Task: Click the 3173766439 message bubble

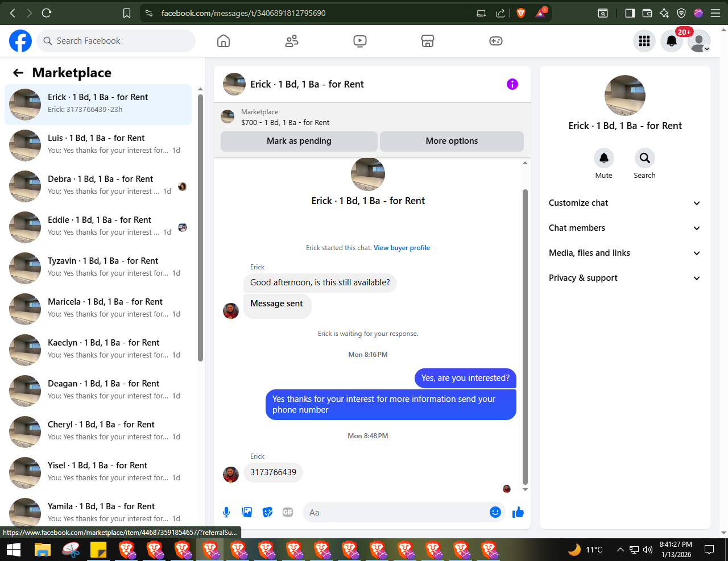Action: tap(273, 472)
